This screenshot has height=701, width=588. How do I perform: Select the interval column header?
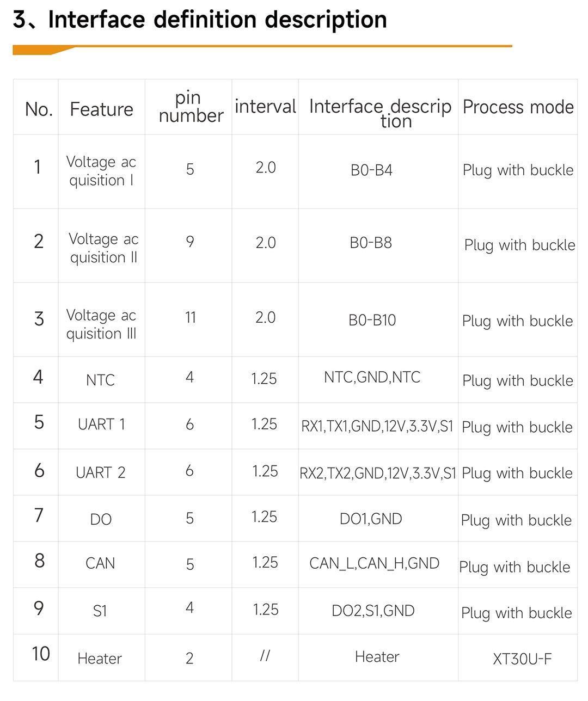coord(265,106)
